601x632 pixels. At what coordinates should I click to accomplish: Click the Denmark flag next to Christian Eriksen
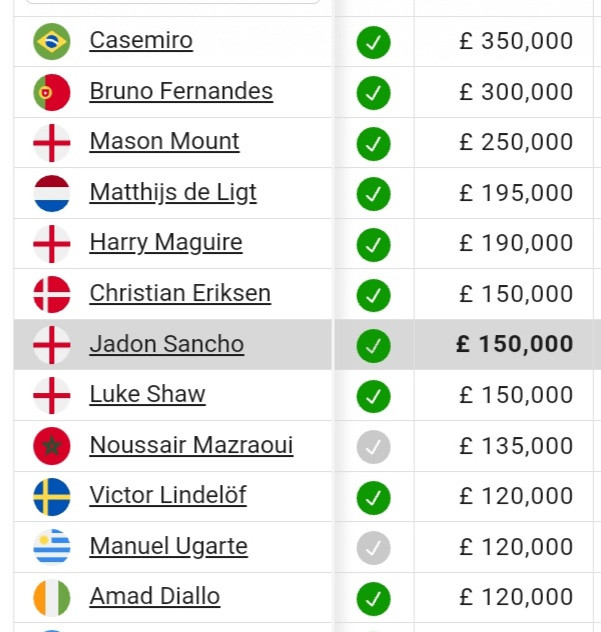[x=52, y=294]
